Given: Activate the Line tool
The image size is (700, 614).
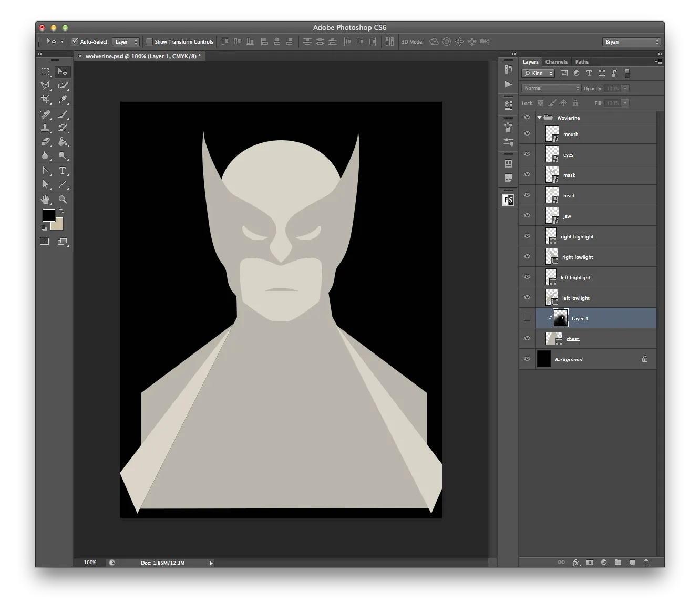Looking at the screenshot, I should pyautogui.click(x=63, y=184).
